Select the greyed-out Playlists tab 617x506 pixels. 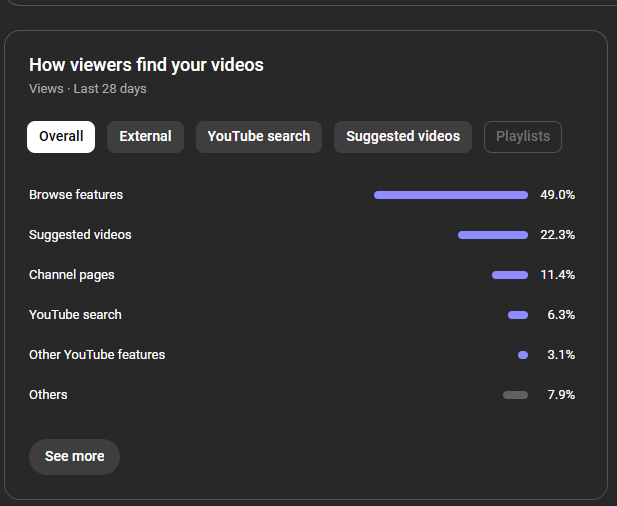522,137
